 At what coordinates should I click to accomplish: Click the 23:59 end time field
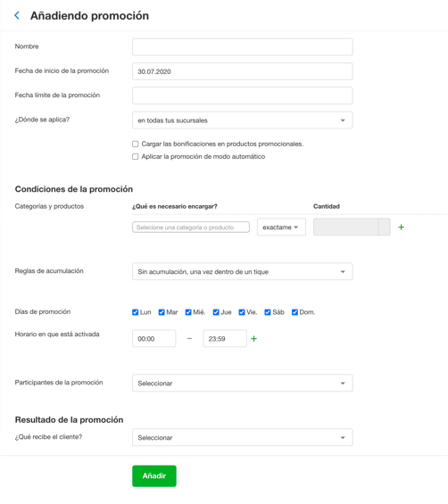point(225,338)
